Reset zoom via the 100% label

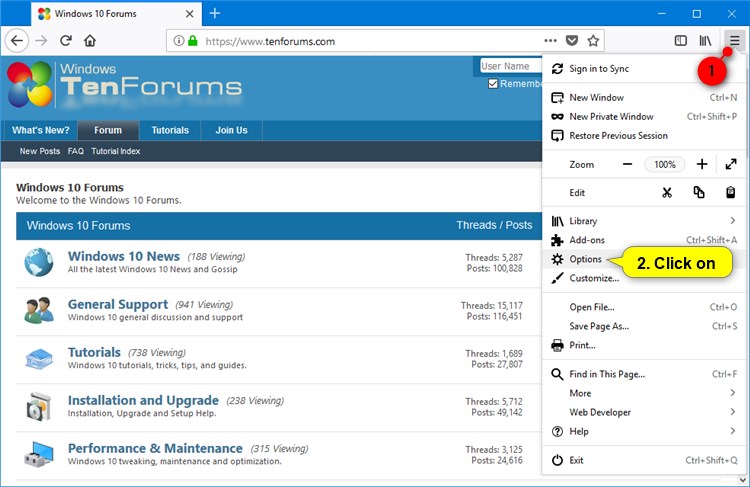coord(665,164)
